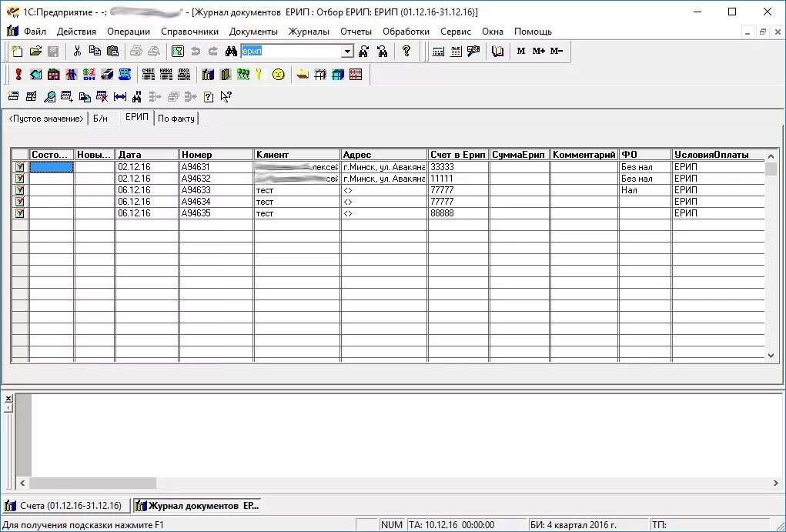786x532 pixels.
Task: Click the magnifier view document icon
Action: (49, 97)
